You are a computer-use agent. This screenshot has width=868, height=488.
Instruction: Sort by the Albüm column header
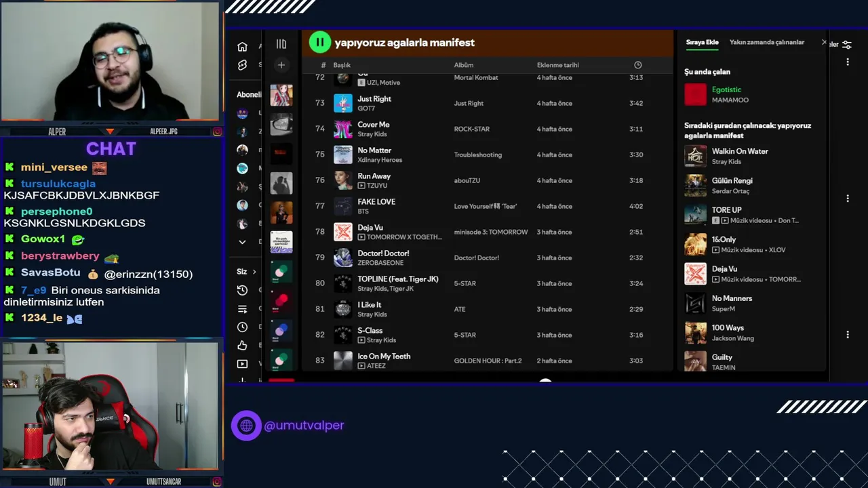click(x=463, y=65)
